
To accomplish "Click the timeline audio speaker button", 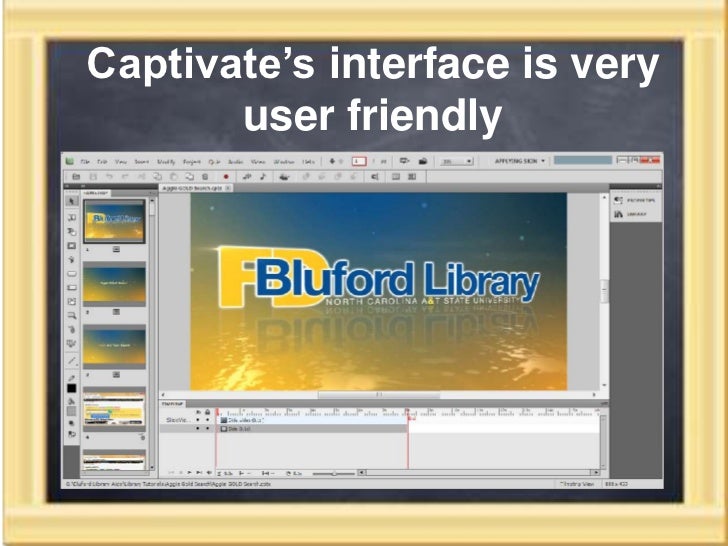I will pos(209,473).
